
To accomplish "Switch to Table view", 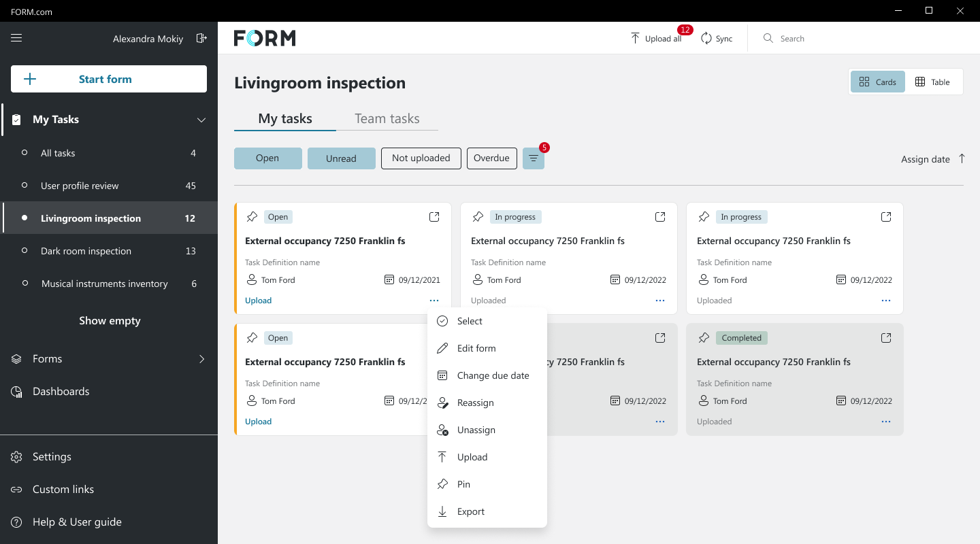I will 932,82.
